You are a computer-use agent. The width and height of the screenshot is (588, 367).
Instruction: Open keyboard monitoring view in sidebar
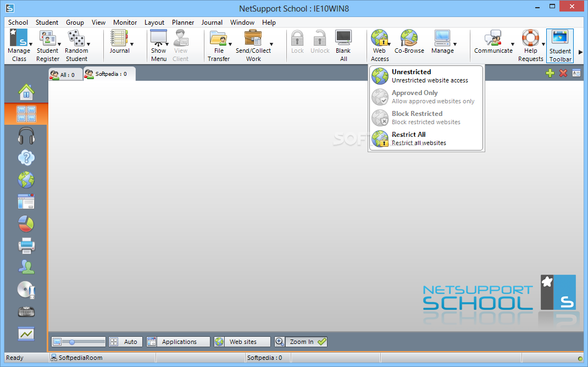26,312
